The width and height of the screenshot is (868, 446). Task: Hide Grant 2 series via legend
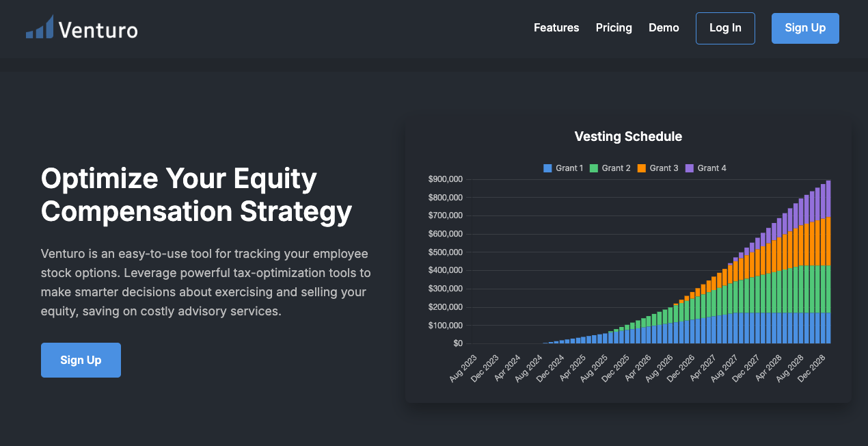pyautogui.click(x=610, y=168)
